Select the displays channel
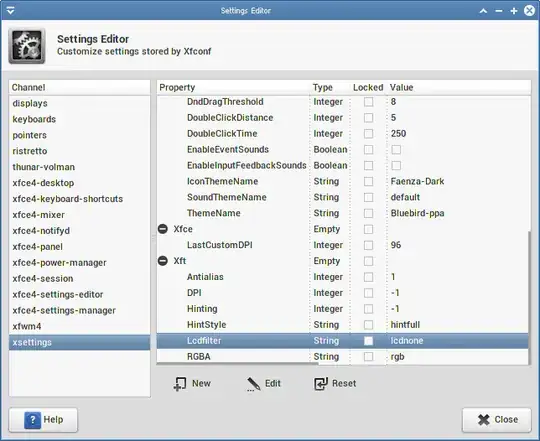 (x=80, y=103)
